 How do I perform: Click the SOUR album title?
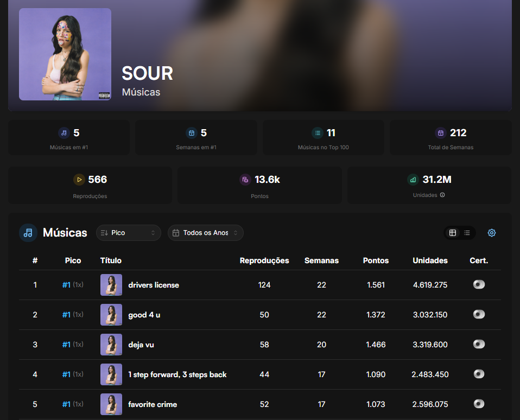click(x=147, y=73)
